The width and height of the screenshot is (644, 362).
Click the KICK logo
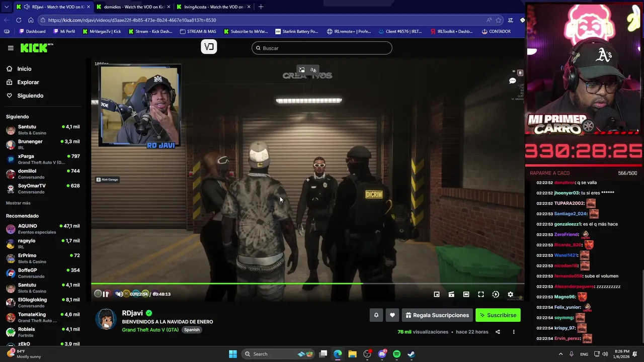(x=36, y=48)
